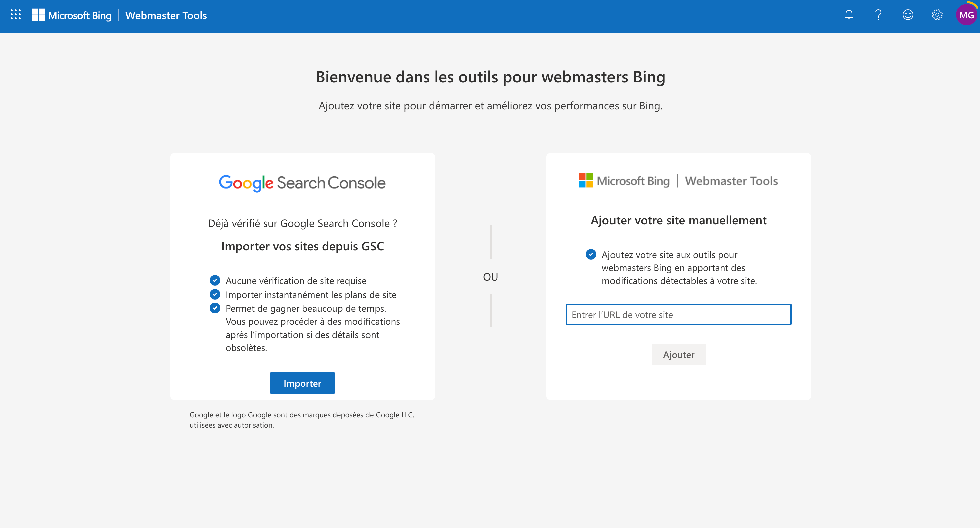Click the checkmark beside 'Aucune vérification de site requise'
980x528 pixels.
(215, 280)
